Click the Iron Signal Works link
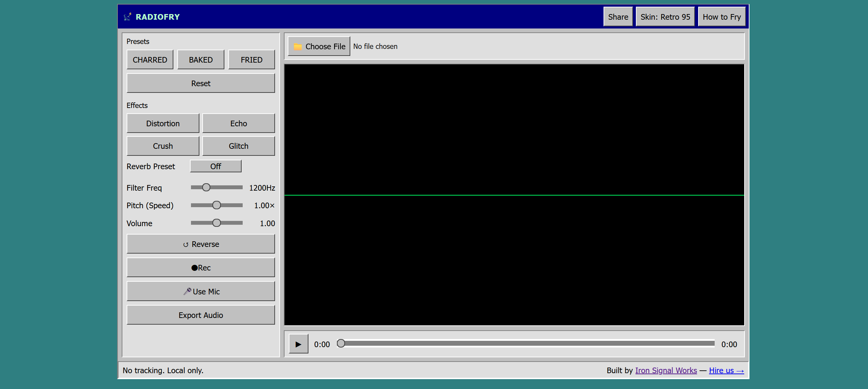The image size is (868, 389). pyautogui.click(x=666, y=370)
